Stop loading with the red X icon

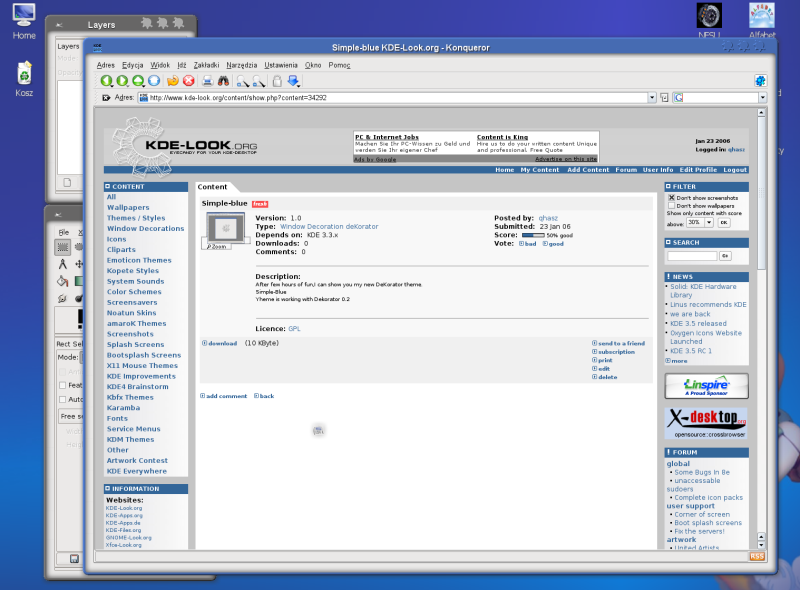tap(188, 81)
